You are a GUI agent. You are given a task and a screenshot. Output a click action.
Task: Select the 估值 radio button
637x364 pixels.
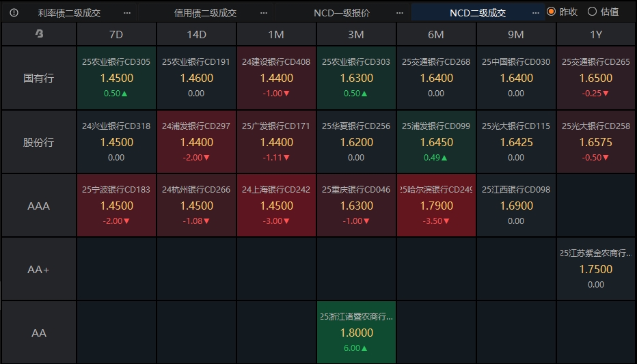[593, 12]
